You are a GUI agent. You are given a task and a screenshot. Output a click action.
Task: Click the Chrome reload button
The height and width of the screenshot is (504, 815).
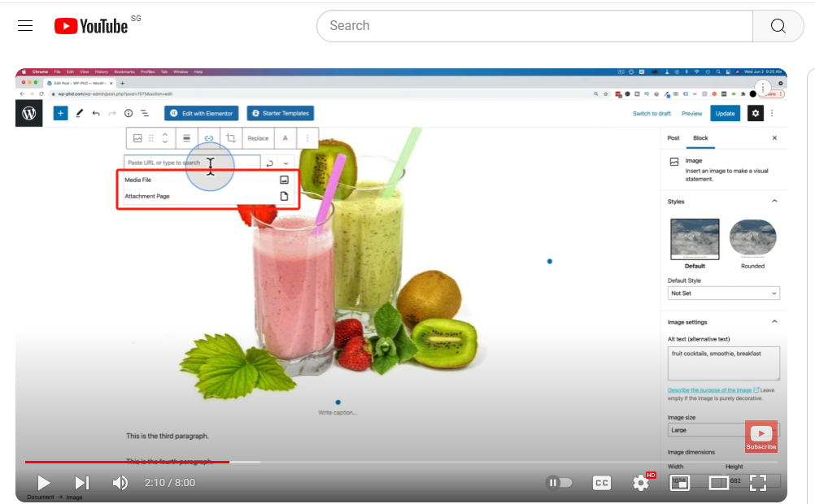click(41, 94)
